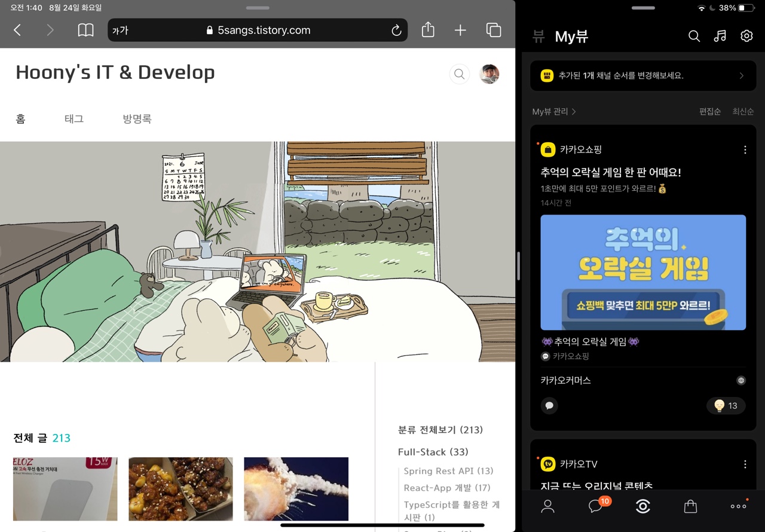The height and width of the screenshot is (532, 765).
Task: Tap the Safari multitasking pill at top
Action: (x=258, y=8)
